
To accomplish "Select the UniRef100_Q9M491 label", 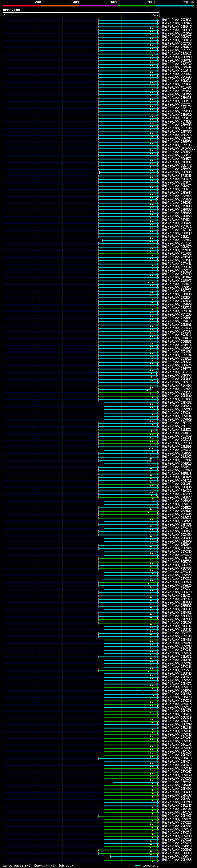I will click(177, 785).
